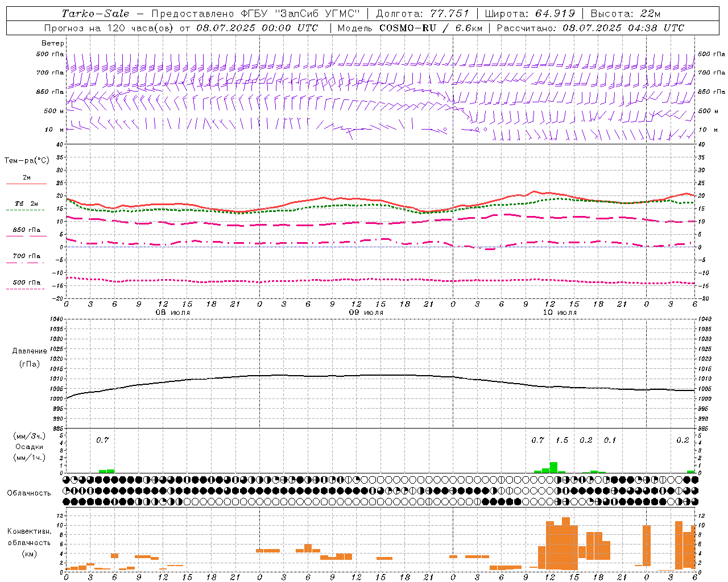The image size is (728, 582).
Task: Click the Рассчитано: 08.07.2025 04:38 UTC timestamp
Action: [x=590, y=28]
